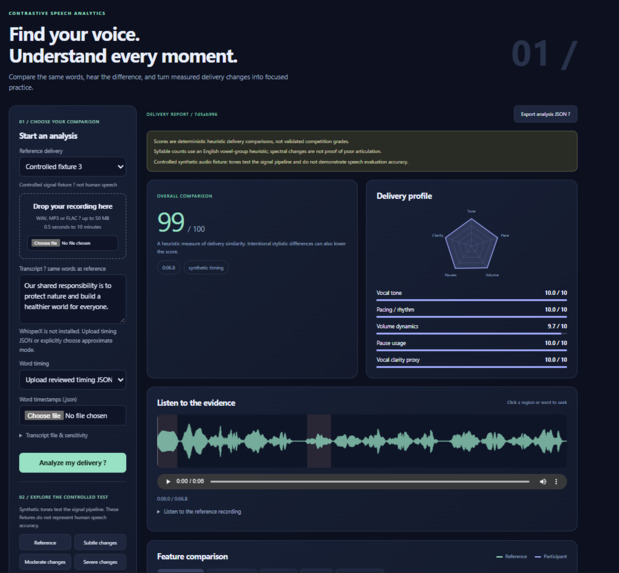Click the synthetic timing chip
The height and width of the screenshot is (573, 619).
(x=206, y=268)
